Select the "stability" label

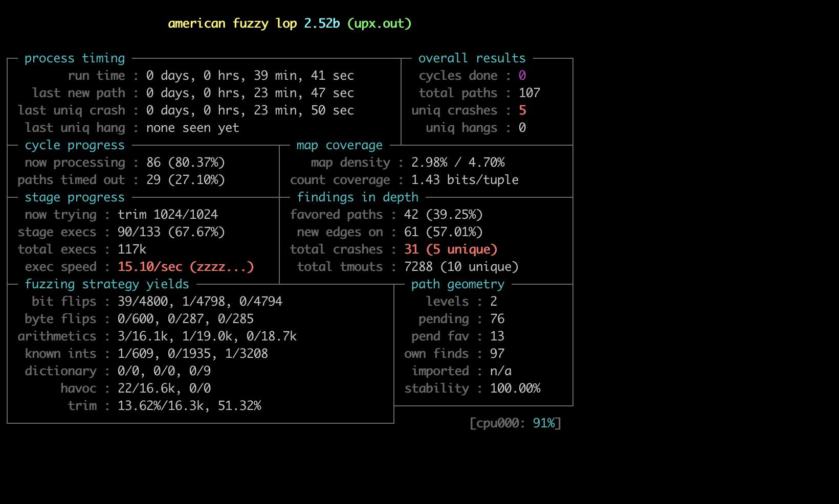click(436, 388)
